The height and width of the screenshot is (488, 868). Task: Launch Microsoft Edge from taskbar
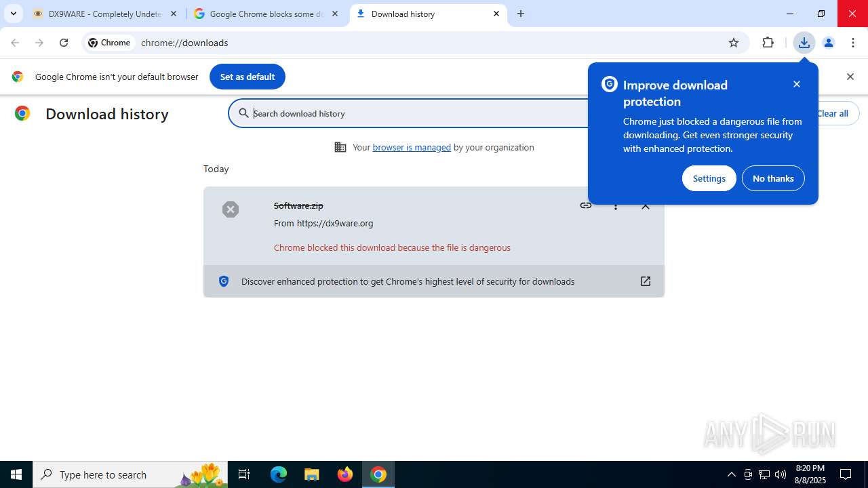point(279,474)
